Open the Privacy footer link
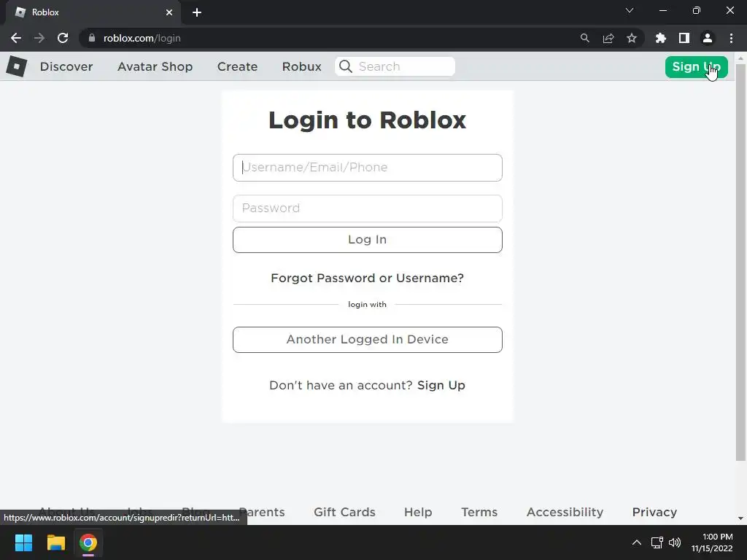The height and width of the screenshot is (560, 747). 654,512
